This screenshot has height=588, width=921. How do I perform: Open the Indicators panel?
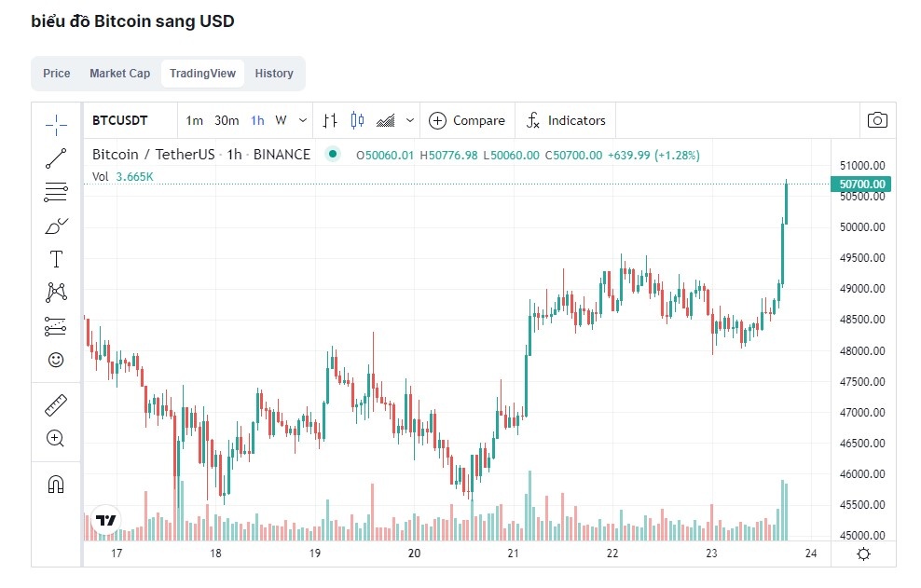(566, 120)
